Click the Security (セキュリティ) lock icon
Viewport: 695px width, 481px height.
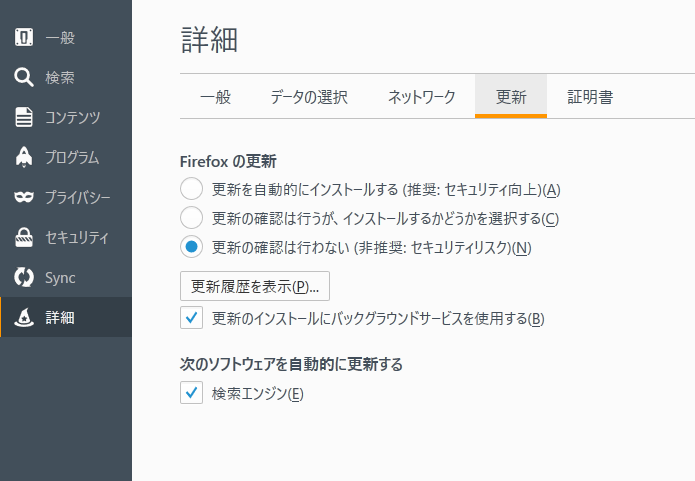pos(25,238)
